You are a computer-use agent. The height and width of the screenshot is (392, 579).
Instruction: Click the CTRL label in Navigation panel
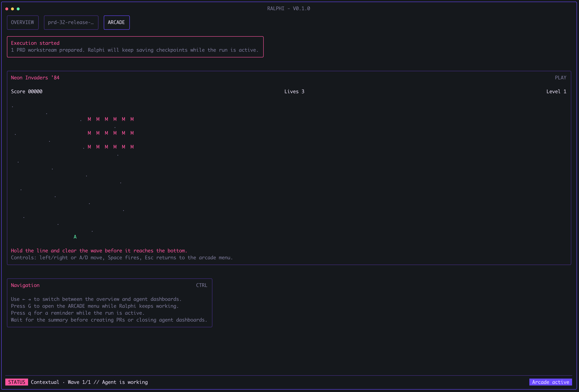[x=202, y=285]
